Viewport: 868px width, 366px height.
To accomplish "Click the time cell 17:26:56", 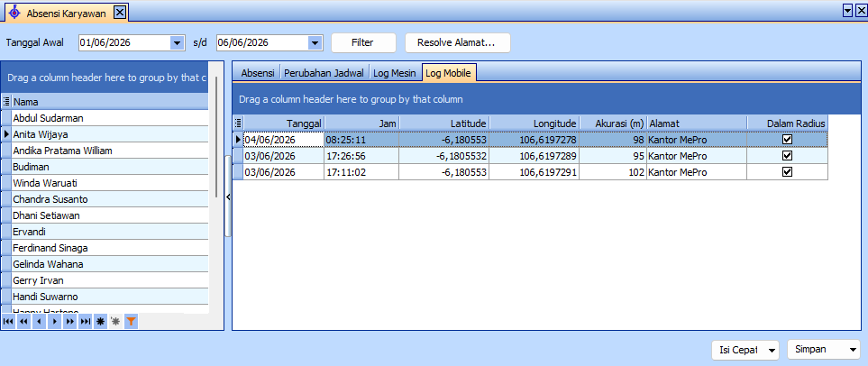I will (x=361, y=156).
